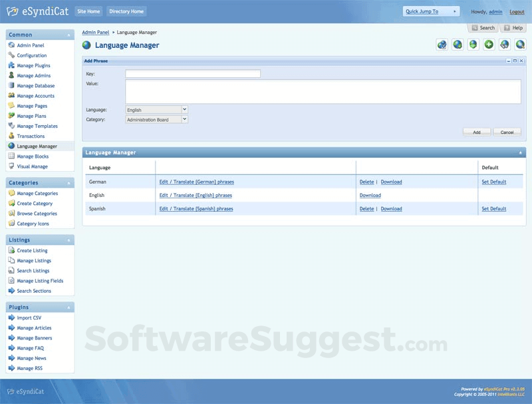Viewport: 532px width, 404px height.
Task: Open Visual Manage in the sidebar
Action: click(33, 166)
